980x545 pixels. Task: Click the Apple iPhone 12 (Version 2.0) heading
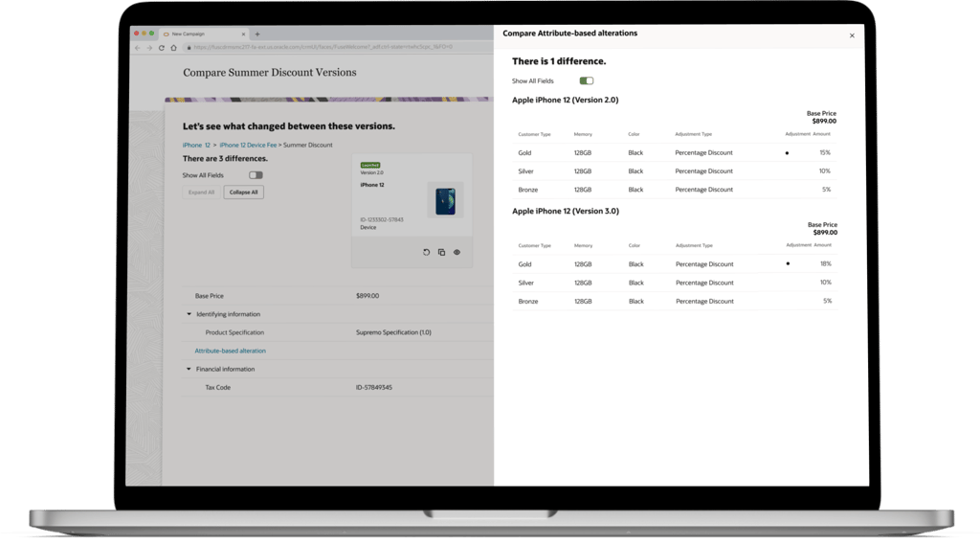point(565,101)
